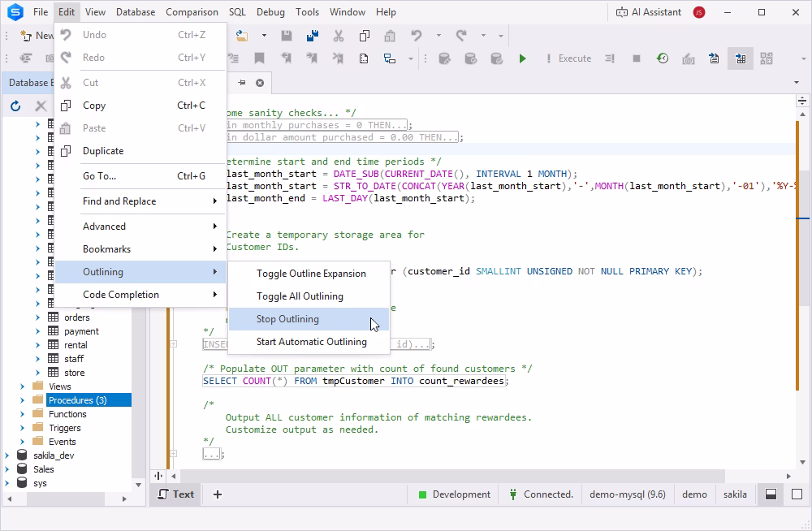
Task: Open the Database menu
Action: point(136,12)
